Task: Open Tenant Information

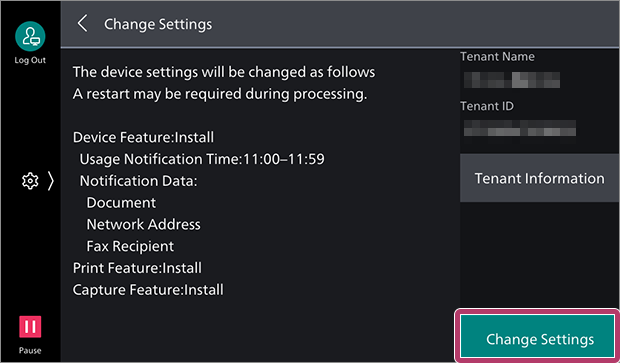Action: point(540,178)
